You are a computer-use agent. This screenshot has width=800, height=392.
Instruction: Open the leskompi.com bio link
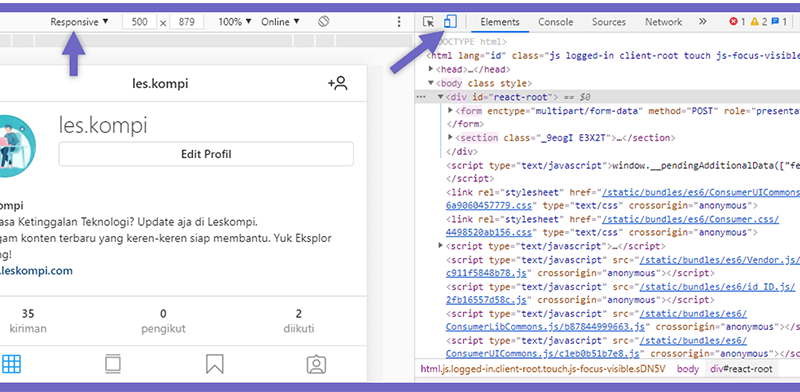click(x=36, y=271)
